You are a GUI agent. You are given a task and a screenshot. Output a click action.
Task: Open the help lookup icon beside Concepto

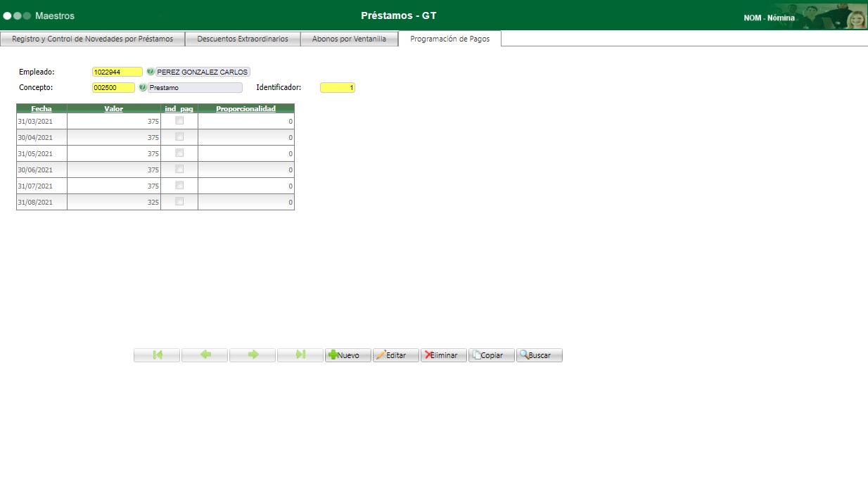(x=143, y=88)
